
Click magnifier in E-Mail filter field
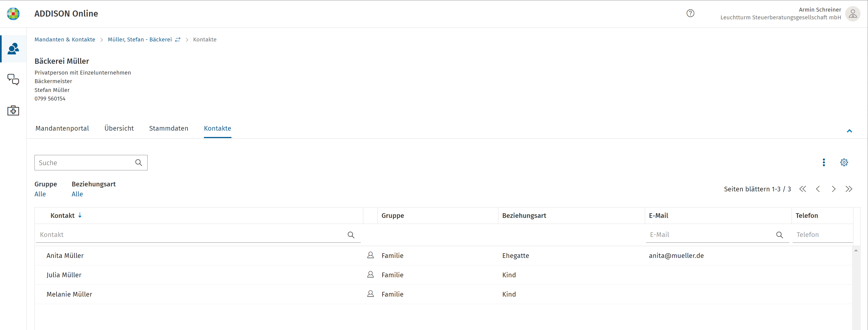[x=779, y=235]
